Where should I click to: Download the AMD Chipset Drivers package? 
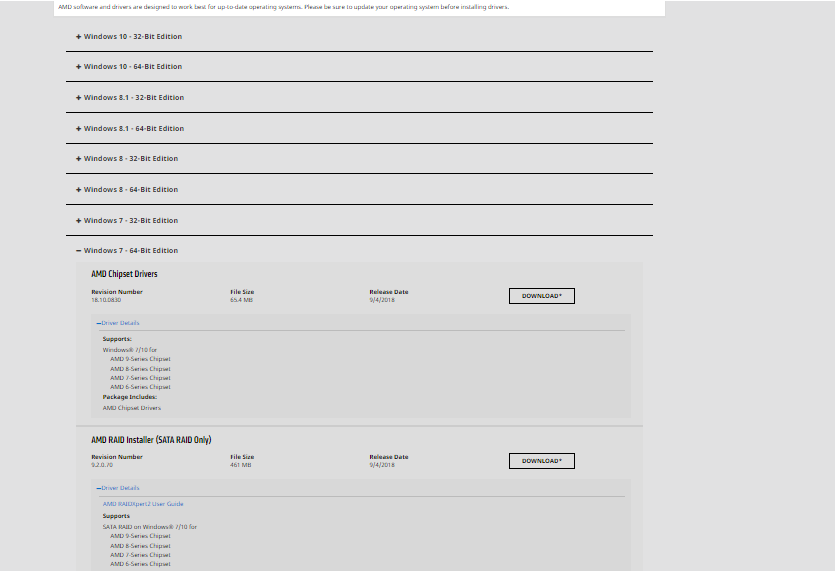(542, 296)
